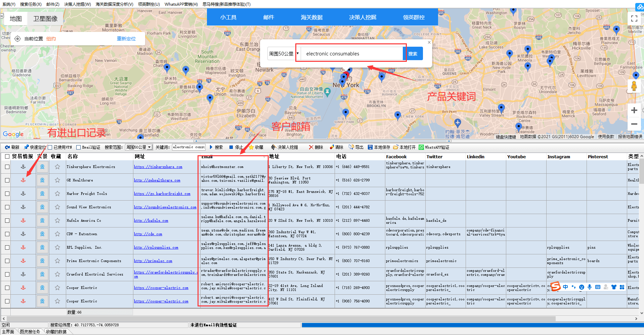Click the 重新定位 link

point(126,39)
